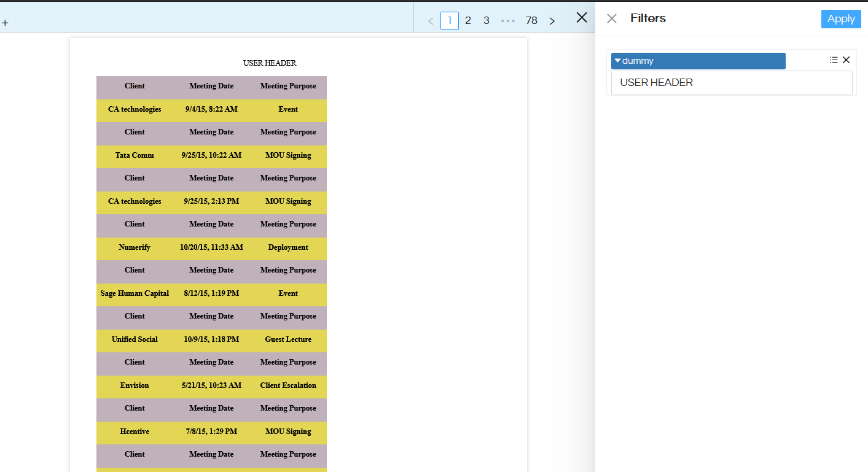The image size is (868, 472).
Task: Select the USER HEADER title in the document
Action: point(269,63)
